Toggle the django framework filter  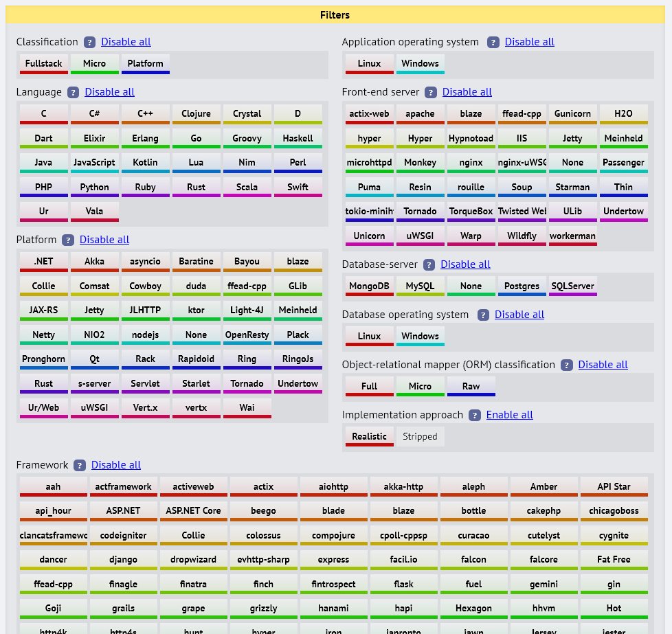123,559
